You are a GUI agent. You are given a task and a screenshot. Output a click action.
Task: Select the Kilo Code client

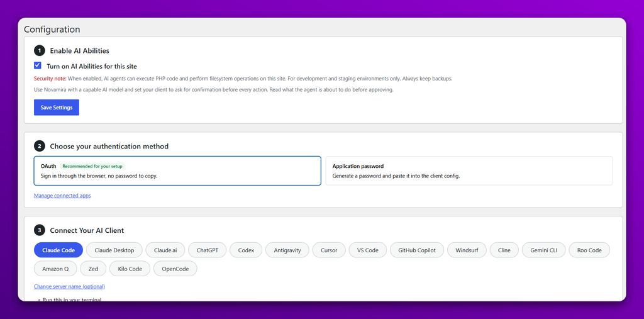(x=130, y=269)
